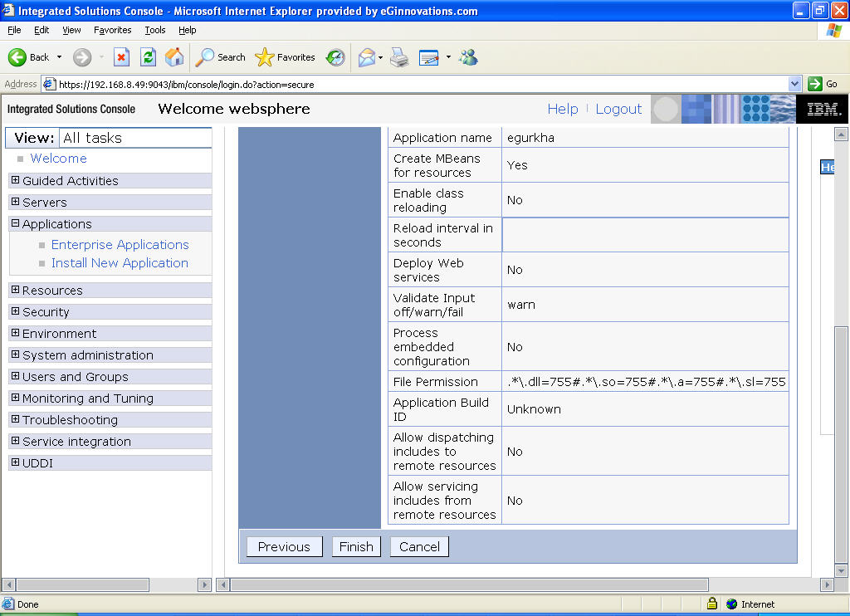The height and width of the screenshot is (616, 850).
Task: Collapse the Applications section
Action: click(15, 223)
